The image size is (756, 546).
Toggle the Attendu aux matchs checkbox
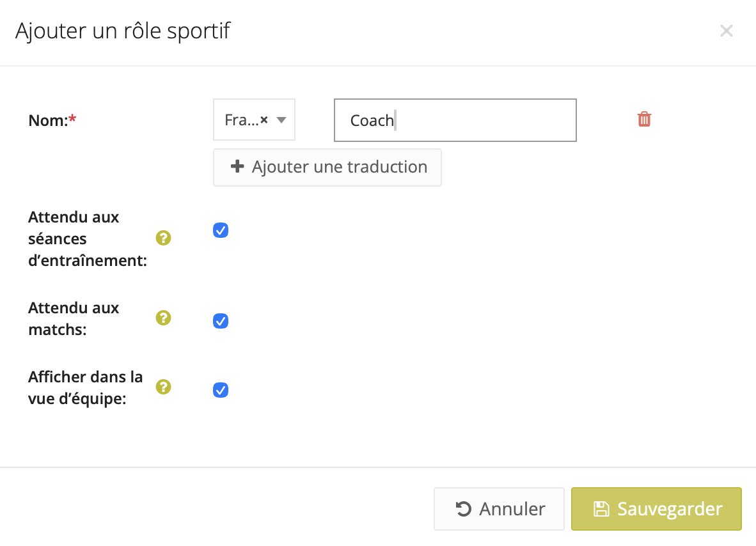[x=221, y=321]
